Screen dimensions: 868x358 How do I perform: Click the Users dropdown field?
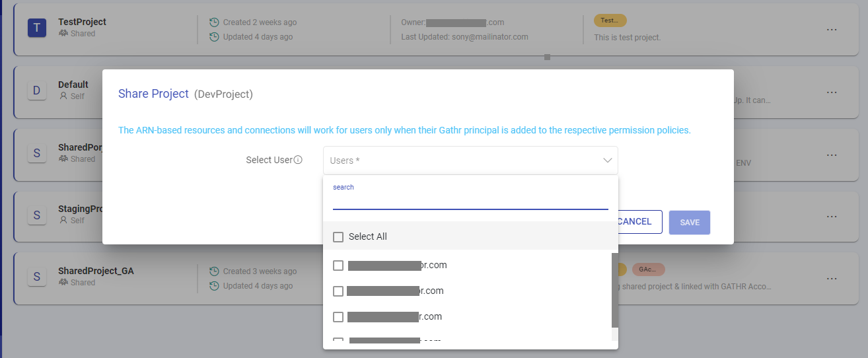point(462,161)
